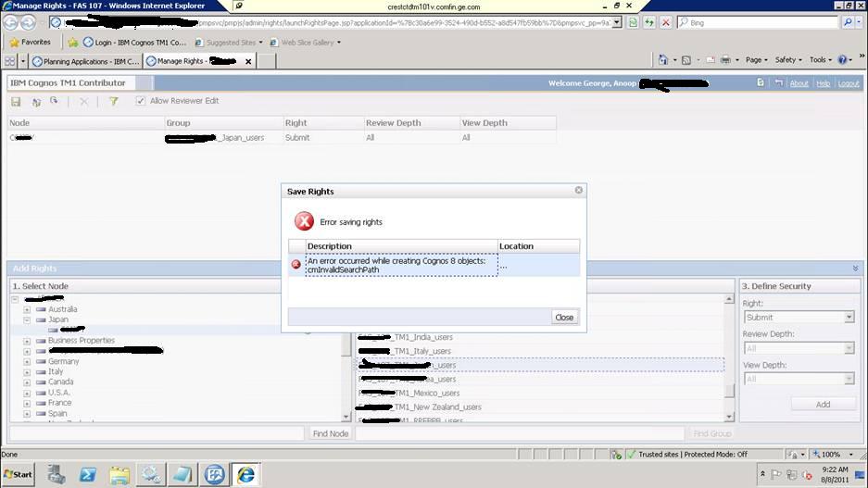
Task: Open PowerShell from the taskbar
Action: 87,475
